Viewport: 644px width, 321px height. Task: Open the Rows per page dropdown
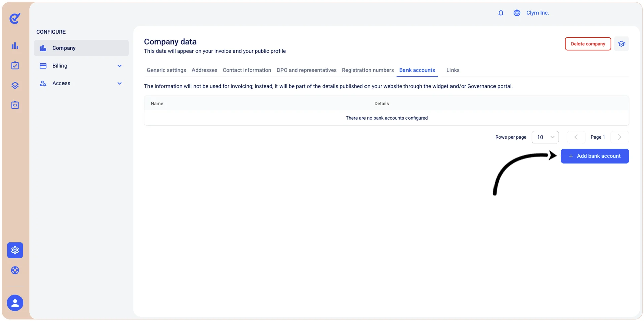[x=545, y=137]
